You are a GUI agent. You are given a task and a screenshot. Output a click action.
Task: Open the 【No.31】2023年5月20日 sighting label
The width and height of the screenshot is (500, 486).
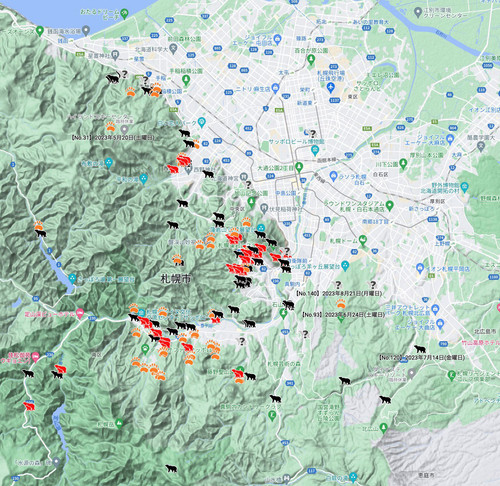click(113, 138)
